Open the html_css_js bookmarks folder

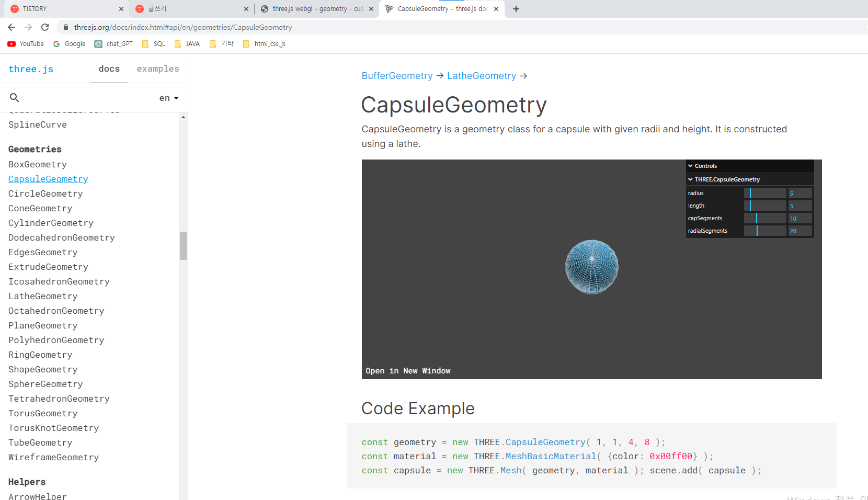point(265,44)
